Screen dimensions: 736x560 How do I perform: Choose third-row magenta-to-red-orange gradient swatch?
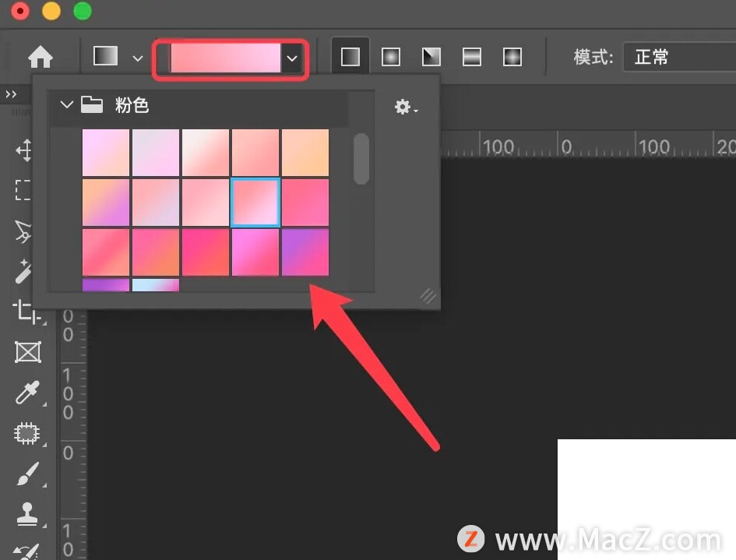pyautogui.click(x=205, y=252)
